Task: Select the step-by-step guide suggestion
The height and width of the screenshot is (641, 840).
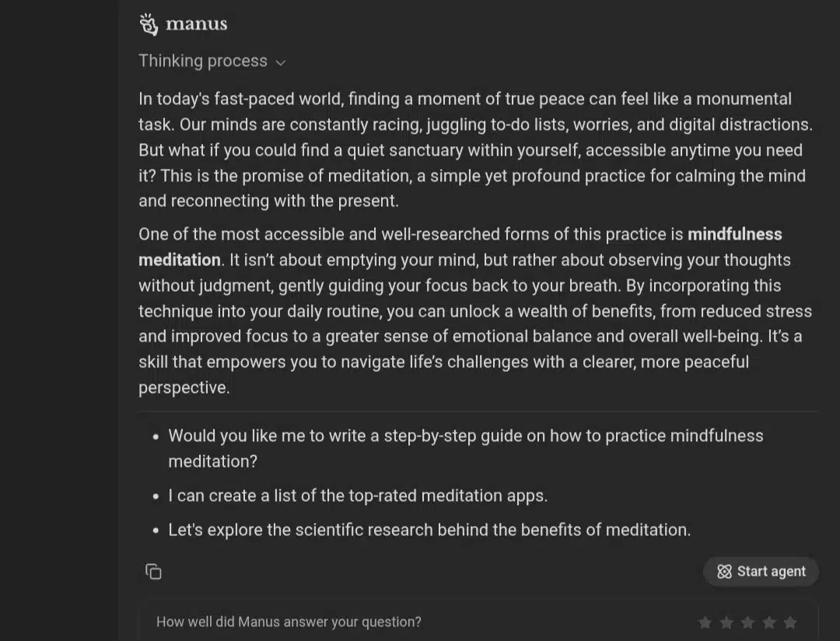Action: 466,449
